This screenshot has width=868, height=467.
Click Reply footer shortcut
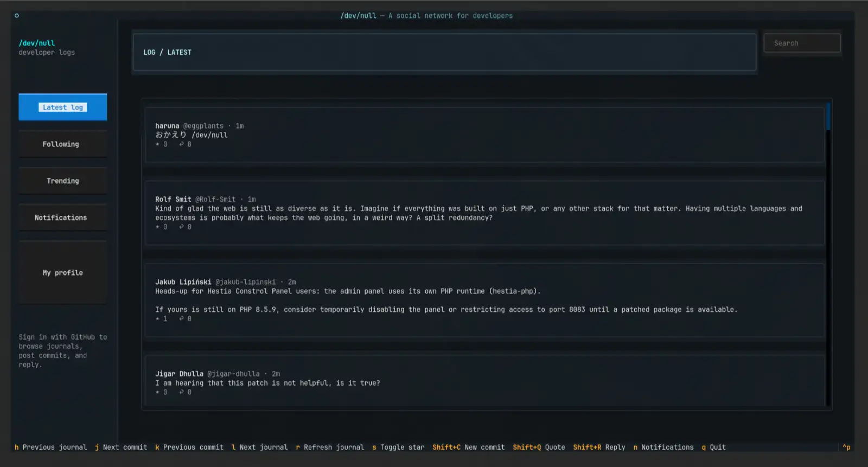(599, 447)
